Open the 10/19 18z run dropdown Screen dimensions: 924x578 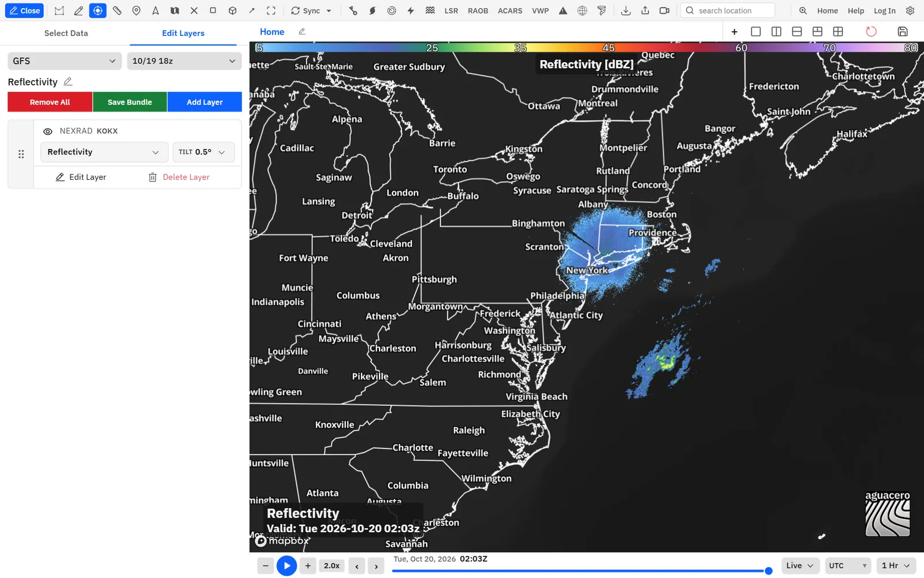(184, 61)
